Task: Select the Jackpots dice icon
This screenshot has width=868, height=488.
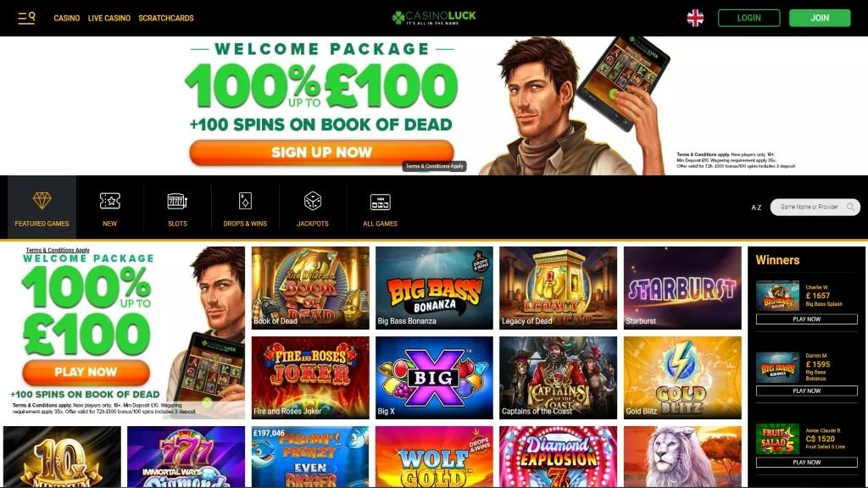Action: point(313,201)
